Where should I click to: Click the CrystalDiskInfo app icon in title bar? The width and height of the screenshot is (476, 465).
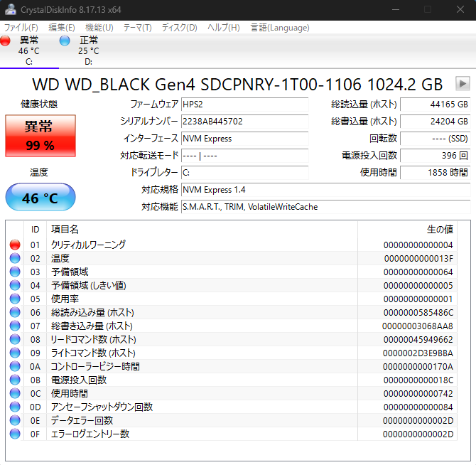[x=11, y=9]
